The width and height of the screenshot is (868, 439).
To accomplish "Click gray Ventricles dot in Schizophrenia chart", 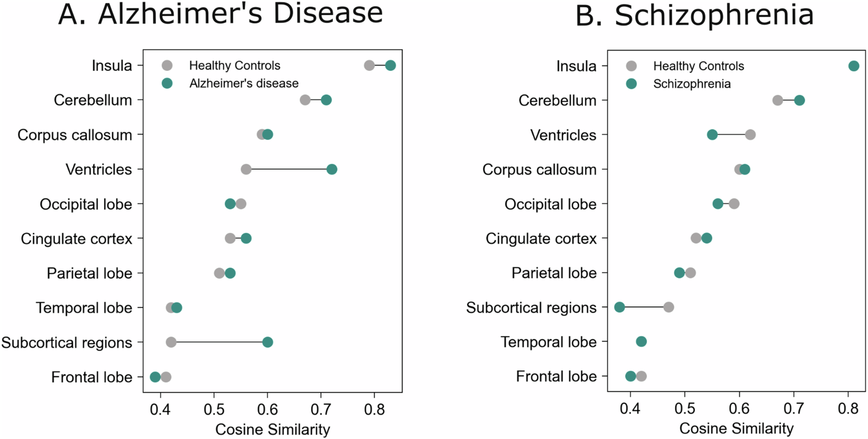I will point(750,135).
